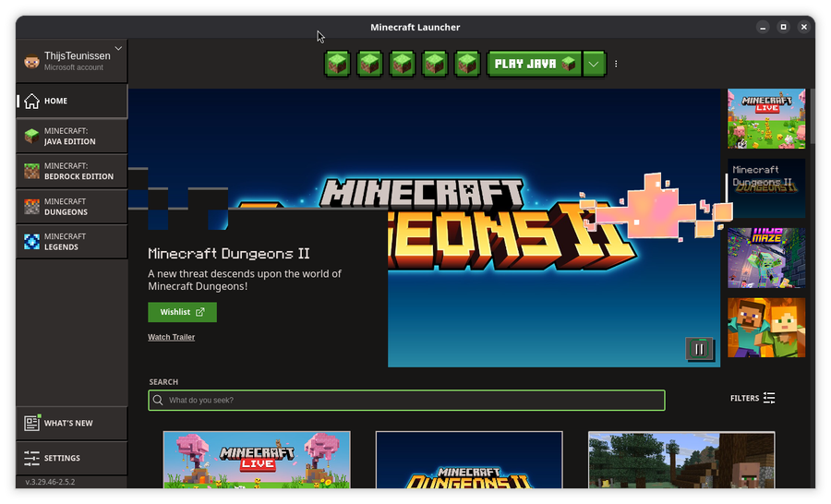
Task: Open the Minecraft Live news card
Action: pos(257,460)
